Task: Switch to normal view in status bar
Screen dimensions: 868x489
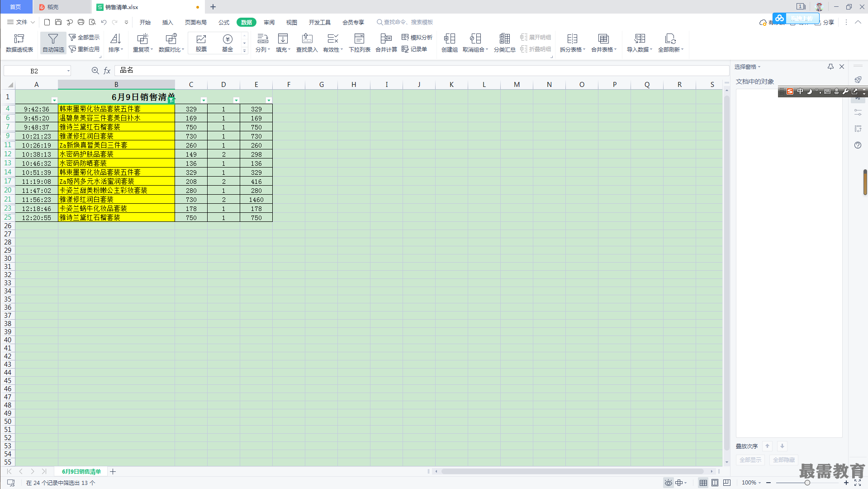Action: 703,483
